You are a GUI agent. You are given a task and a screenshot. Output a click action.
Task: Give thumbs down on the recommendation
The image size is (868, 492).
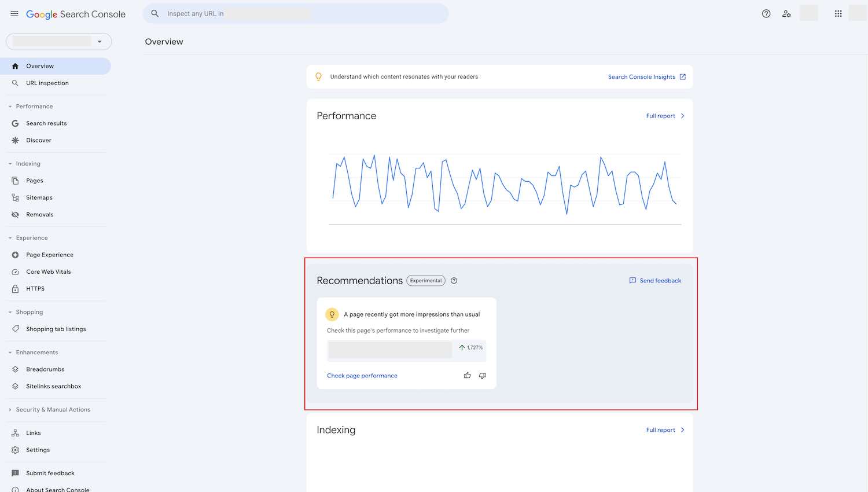pos(483,376)
